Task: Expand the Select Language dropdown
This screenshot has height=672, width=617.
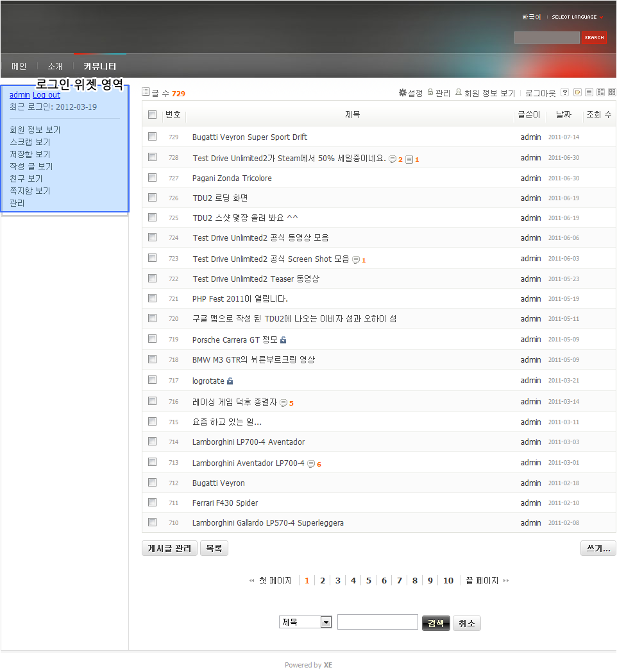Action: 577,17
